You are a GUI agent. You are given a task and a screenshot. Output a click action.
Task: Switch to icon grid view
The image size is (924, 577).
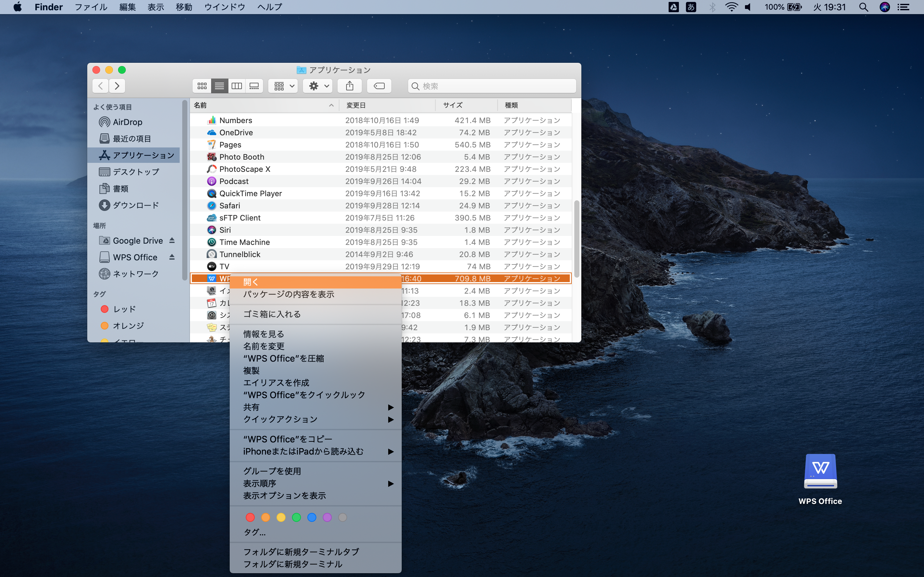[x=202, y=86]
